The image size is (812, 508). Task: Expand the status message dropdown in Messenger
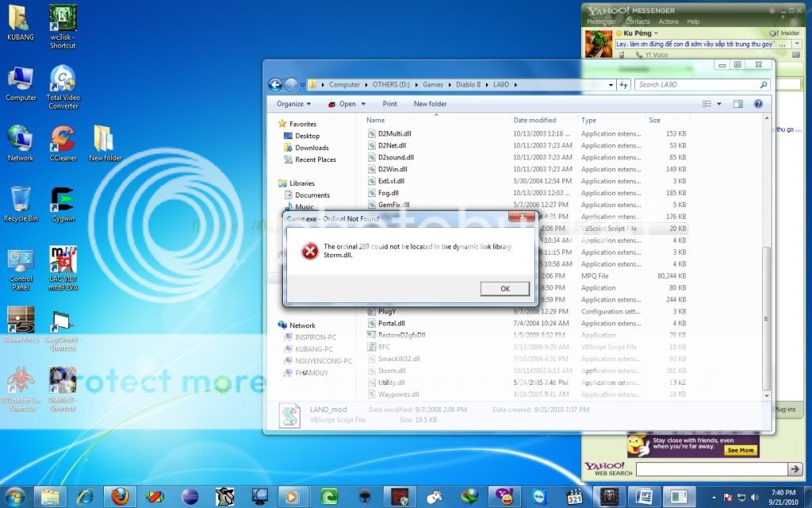[796, 44]
